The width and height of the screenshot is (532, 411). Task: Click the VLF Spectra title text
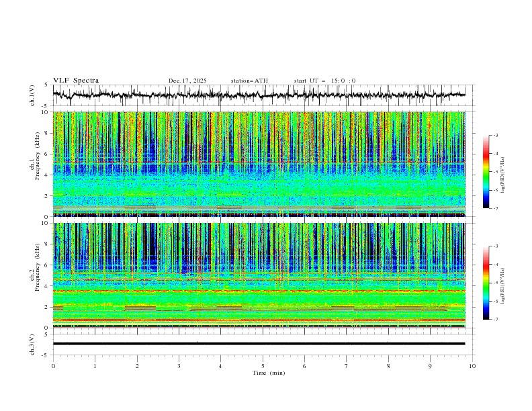pos(76,81)
